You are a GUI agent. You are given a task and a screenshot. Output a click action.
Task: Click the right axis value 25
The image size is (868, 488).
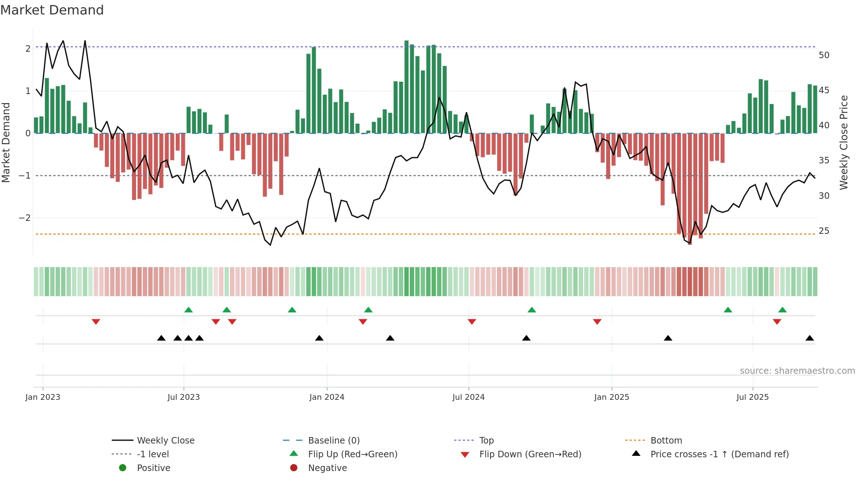click(824, 231)
